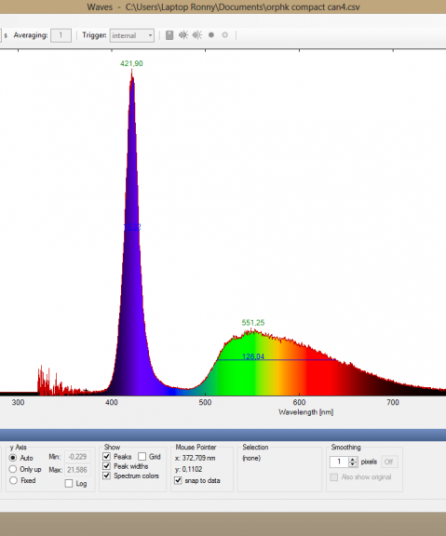Select the Fixed y Axis radio button
Image resolution: width=446 pixels, height=536 pixels.
13,480
